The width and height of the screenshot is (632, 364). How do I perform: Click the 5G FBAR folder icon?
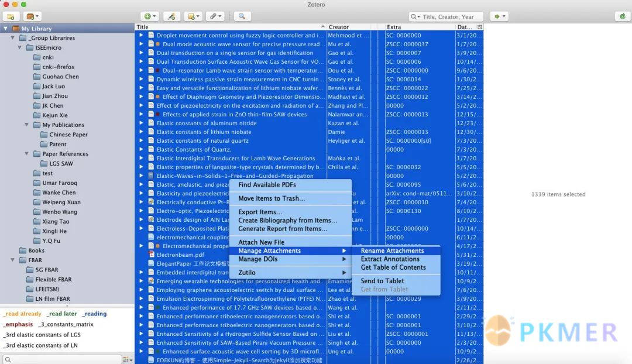coord(30,270)
